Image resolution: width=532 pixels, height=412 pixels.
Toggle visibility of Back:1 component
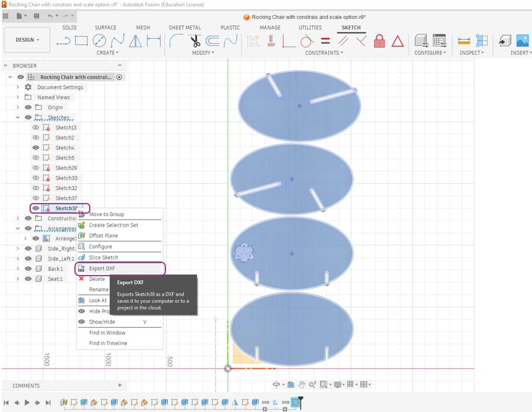28,269
